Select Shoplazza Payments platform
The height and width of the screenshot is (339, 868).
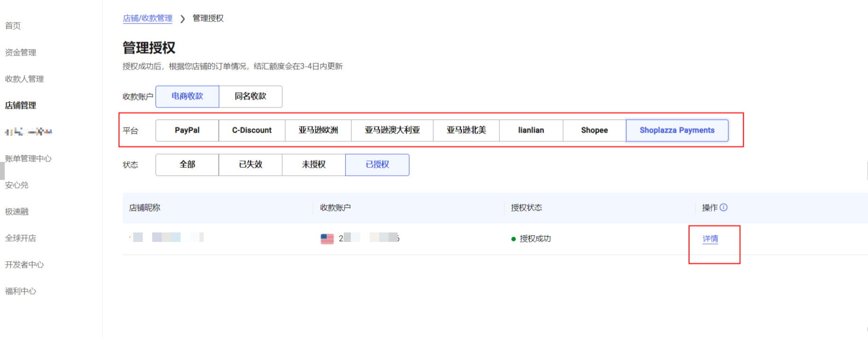(x=677, y=130)
